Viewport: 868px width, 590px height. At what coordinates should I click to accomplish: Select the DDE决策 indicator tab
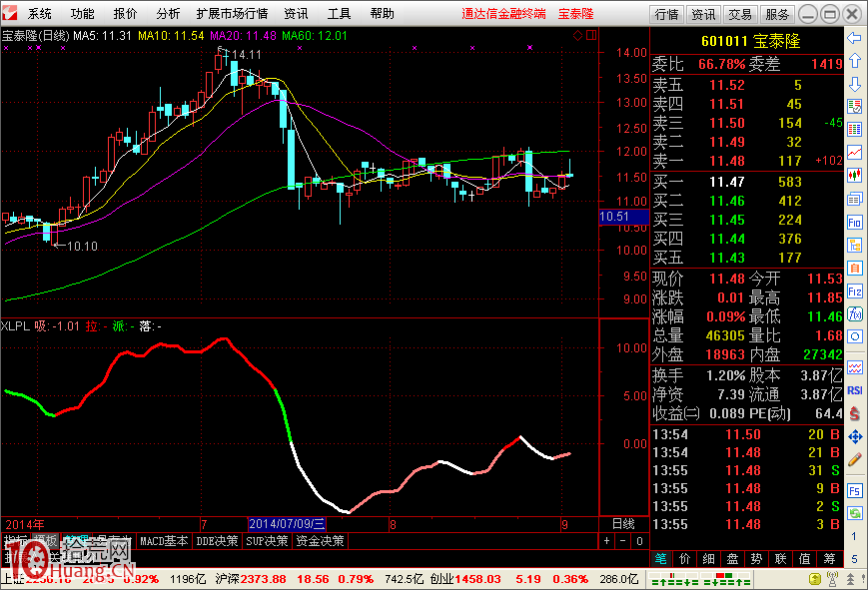pos(217,541)
